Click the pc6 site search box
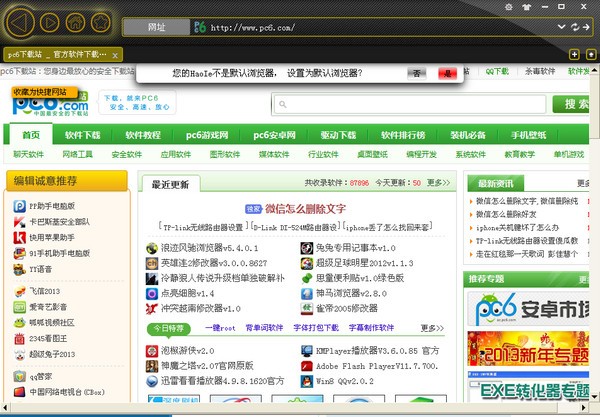The height and width of the screenshot is (417, 600). pyautogui.click(x=409, y=104)
